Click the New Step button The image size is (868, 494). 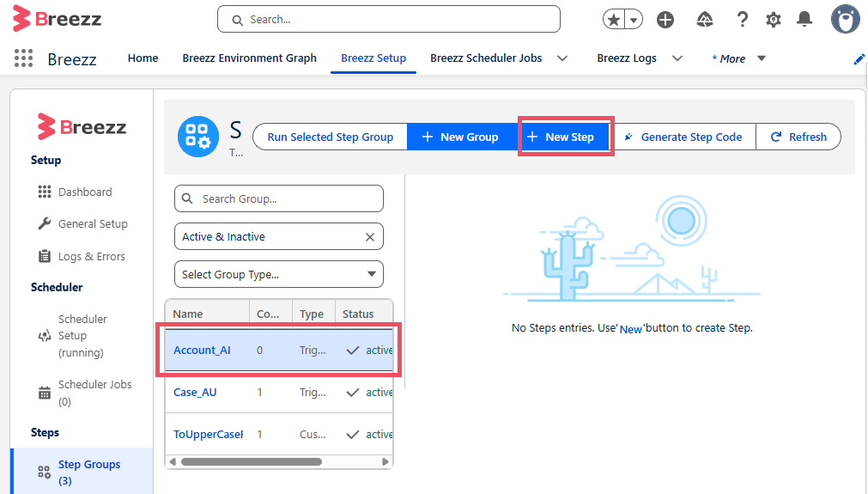565,137
